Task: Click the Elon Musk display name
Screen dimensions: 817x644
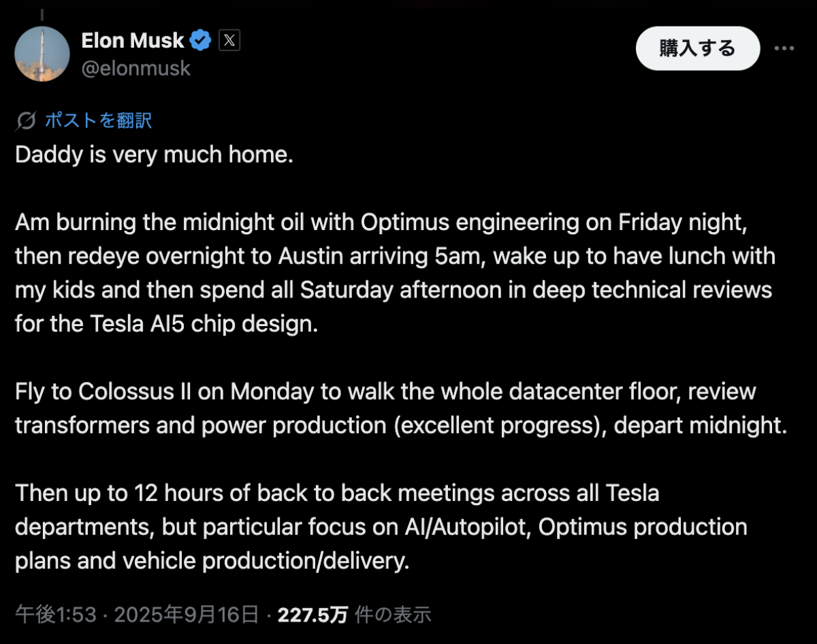Action: coord(132,39)
